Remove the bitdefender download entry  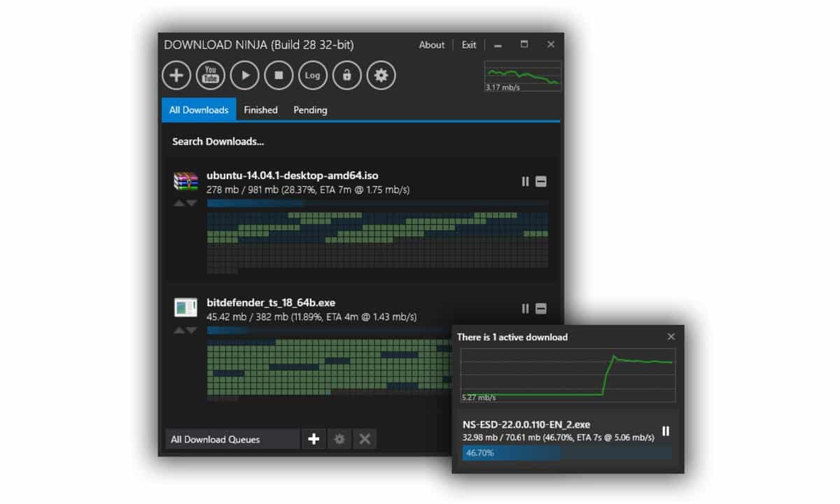540,309
